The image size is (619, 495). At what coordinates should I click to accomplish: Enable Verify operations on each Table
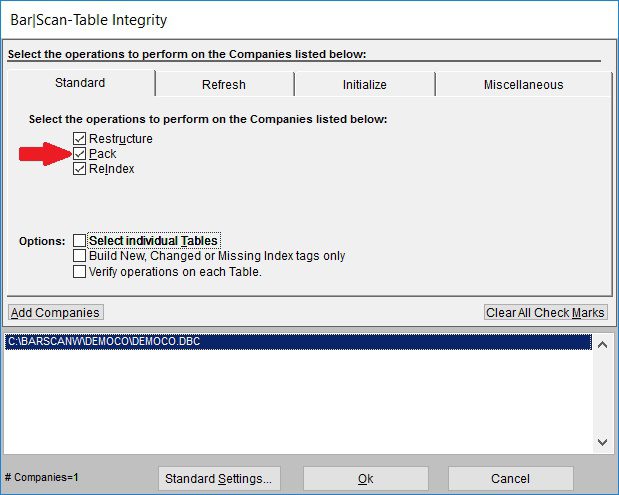tap(79, 272)
